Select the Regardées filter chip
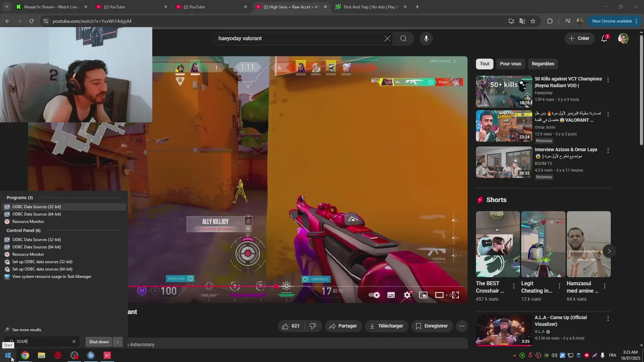 543,64
